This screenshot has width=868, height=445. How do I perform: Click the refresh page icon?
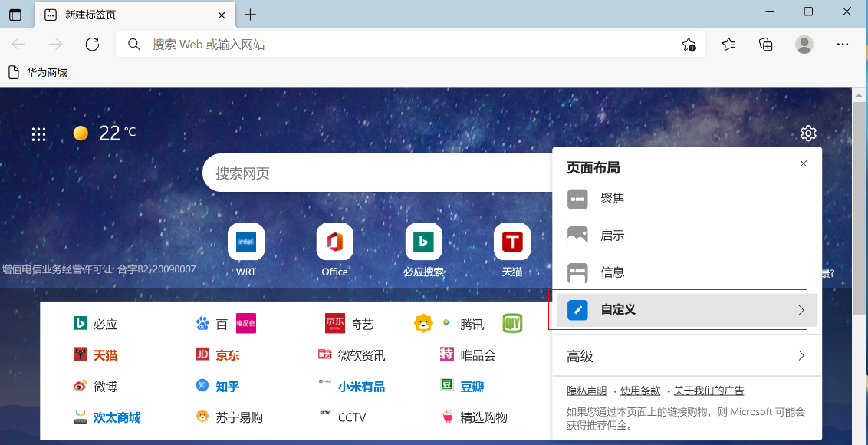pos(92,44)
